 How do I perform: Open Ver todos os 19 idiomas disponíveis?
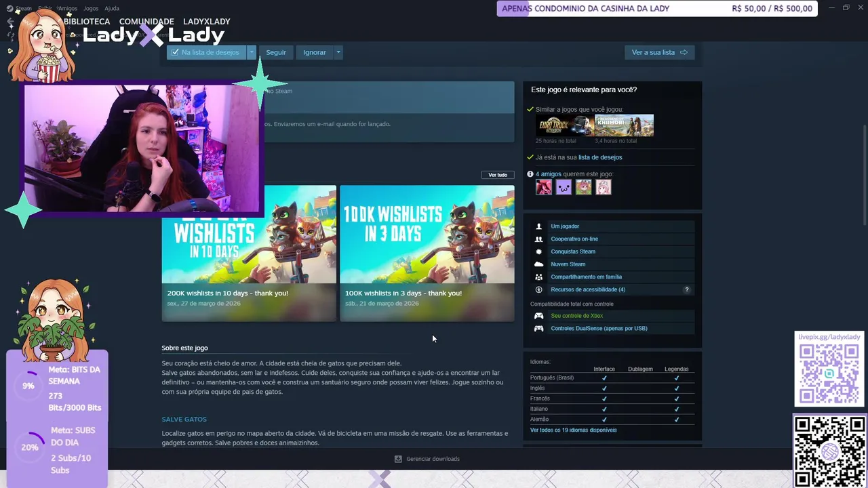(574, 430)
